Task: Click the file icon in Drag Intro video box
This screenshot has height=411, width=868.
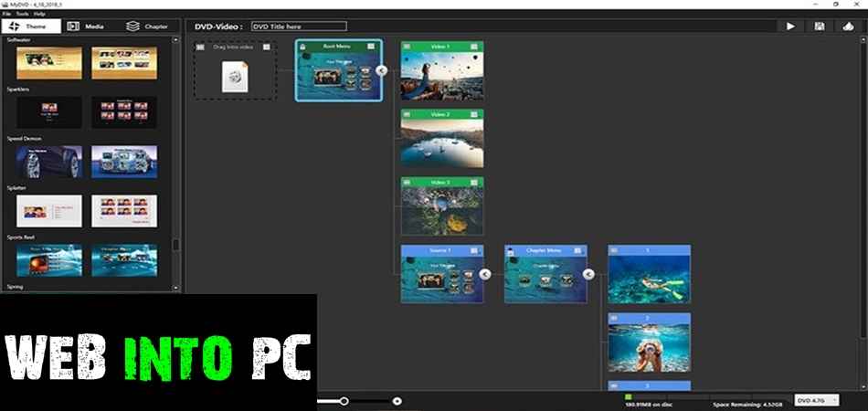Action: (x=235, y=78)
